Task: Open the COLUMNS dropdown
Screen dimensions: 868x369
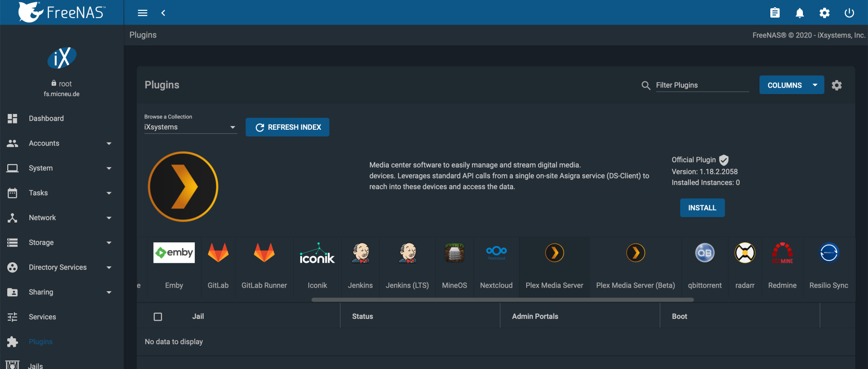Action: point(792,85)
